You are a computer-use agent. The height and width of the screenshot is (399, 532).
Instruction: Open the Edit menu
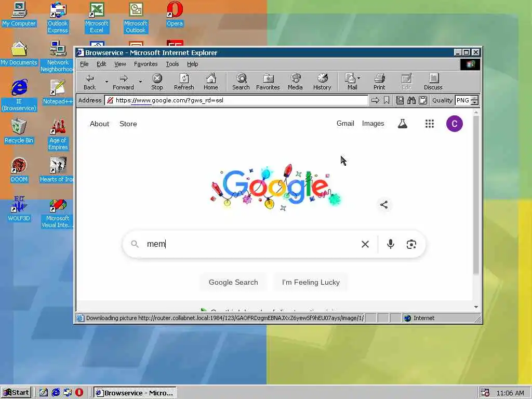click(101, 64)
